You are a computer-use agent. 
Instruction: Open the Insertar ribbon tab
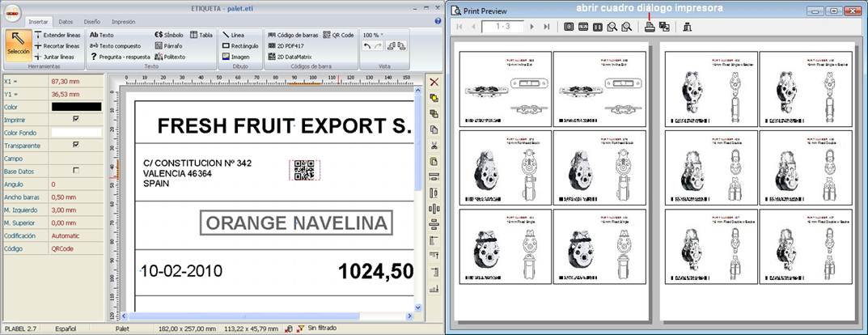tap(38, 22)
